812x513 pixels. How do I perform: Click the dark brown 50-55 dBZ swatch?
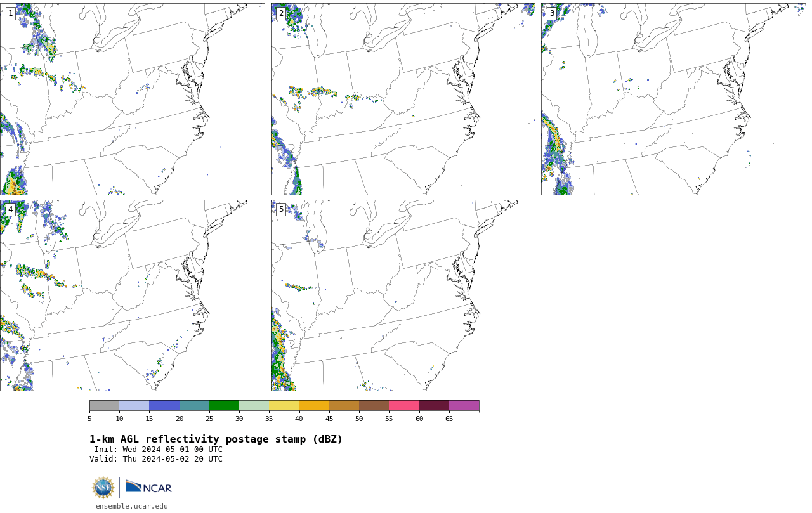pos(374,406)
